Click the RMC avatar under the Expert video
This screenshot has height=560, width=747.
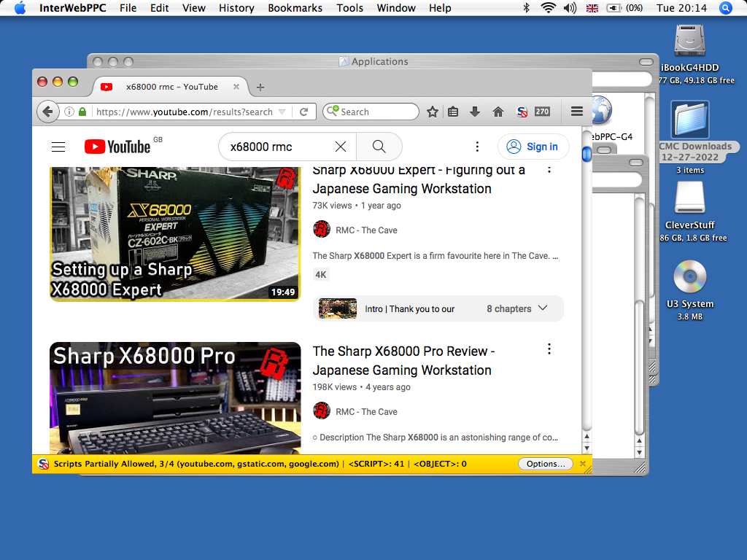tap(322, 229)
